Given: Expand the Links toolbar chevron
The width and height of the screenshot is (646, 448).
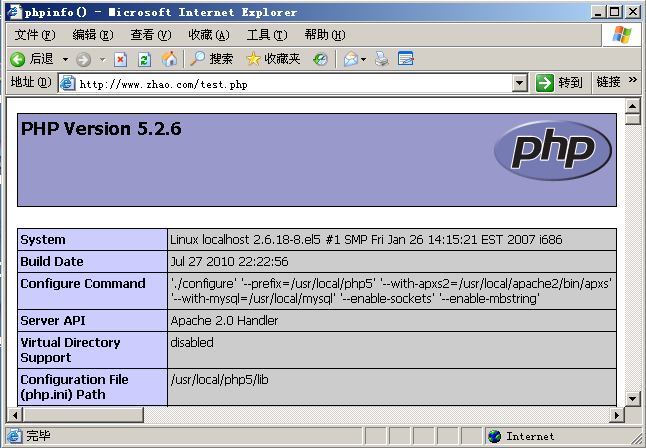Looking at the screenshot, I should 633,80.
